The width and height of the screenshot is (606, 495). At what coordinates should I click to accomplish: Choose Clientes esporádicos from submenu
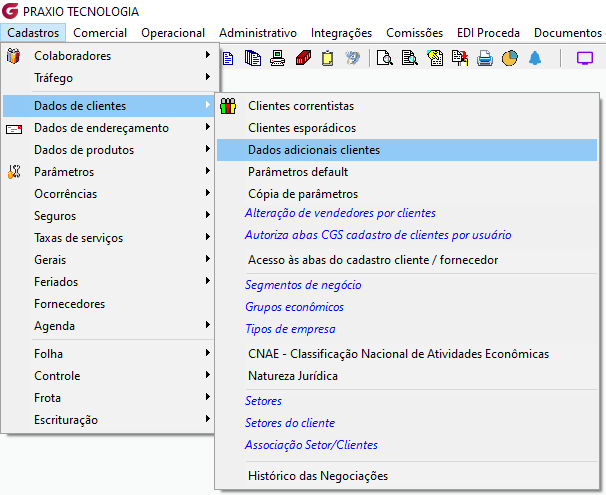[x=407, y=128]
